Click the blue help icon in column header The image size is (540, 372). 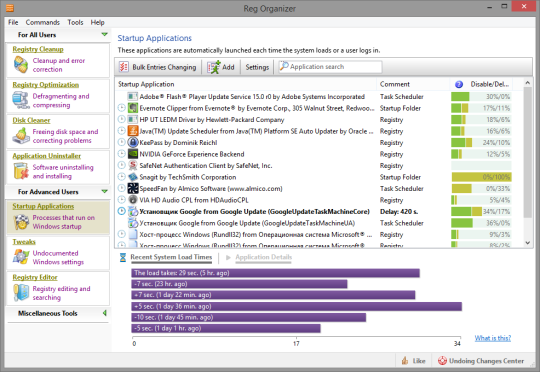point(459,84)
